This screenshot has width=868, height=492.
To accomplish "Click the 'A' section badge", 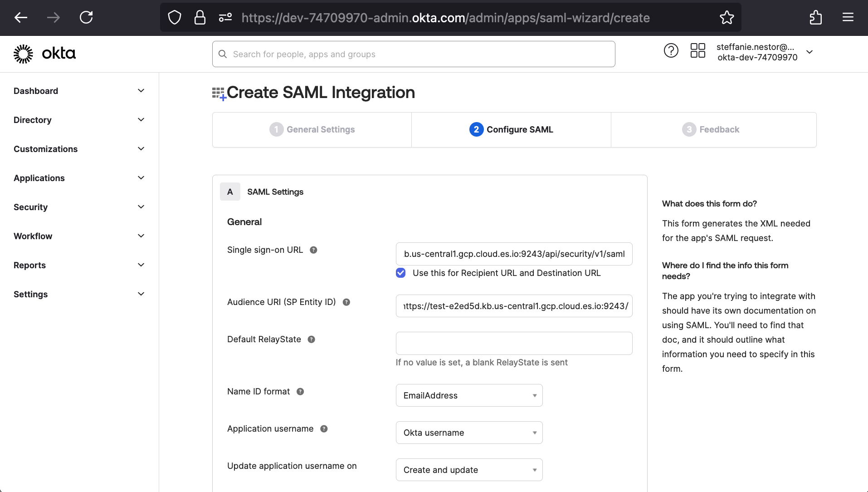I will pyautogui.click(x=230, y=192).
